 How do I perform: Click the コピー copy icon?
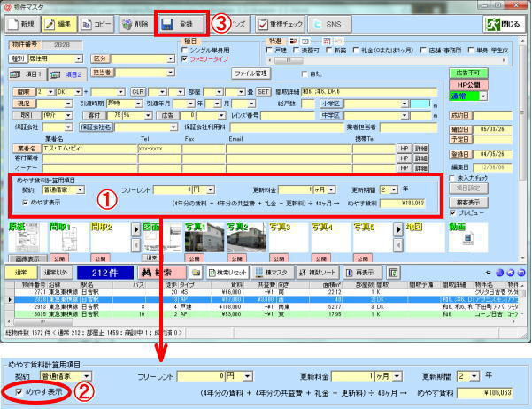click(x=87, y=25)
